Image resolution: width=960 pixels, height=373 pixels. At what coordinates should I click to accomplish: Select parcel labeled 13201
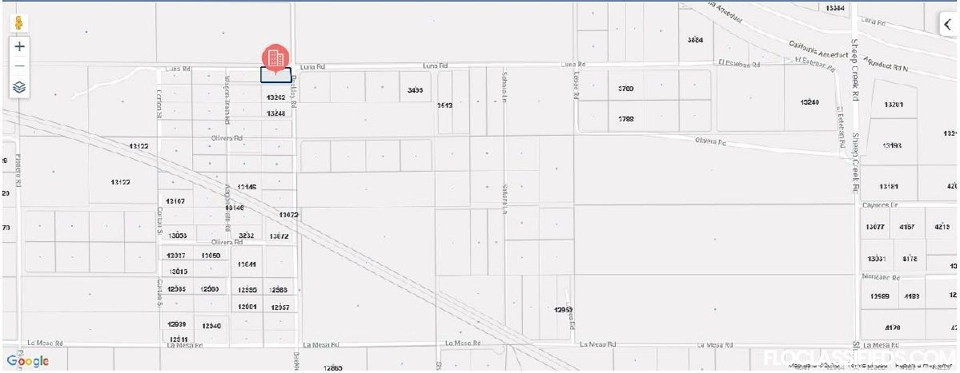893,105
